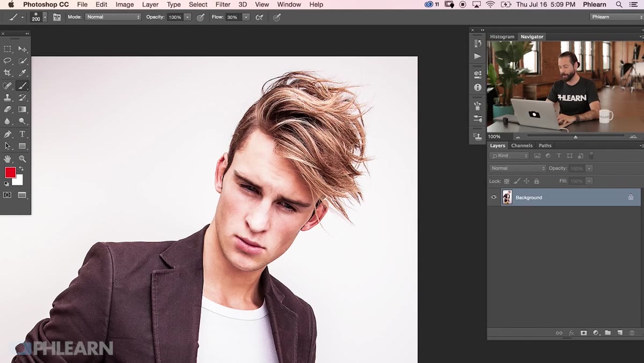Open the Flow dropdown arrow
644x363 pixels.
pos(246,17)
